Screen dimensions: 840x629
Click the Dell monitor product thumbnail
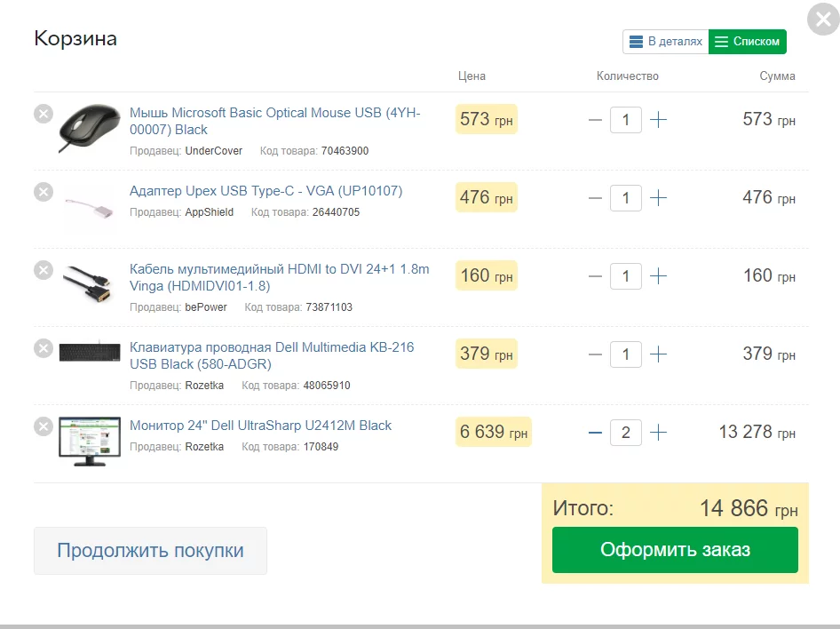coord(89,441)
